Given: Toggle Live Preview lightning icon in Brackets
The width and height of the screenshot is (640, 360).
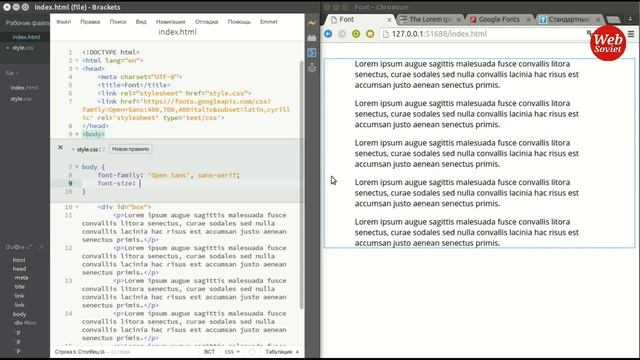Looking at the screenshot, I should 312,23.
